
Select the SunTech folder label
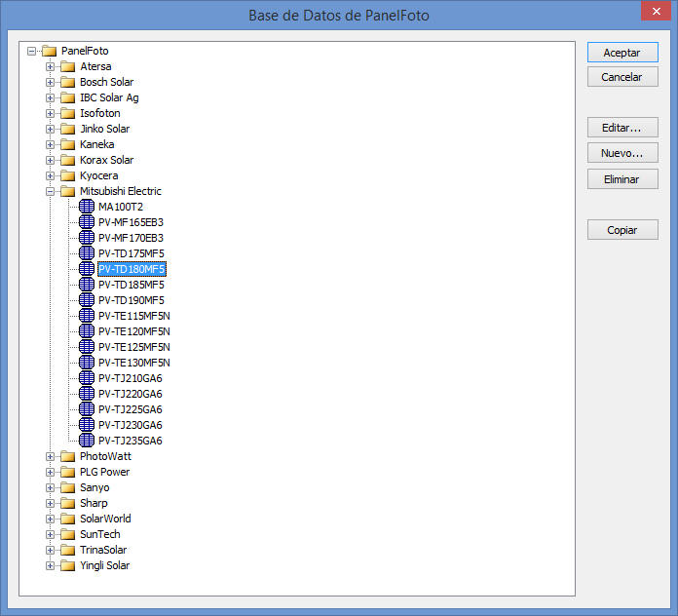pos(100,534)
